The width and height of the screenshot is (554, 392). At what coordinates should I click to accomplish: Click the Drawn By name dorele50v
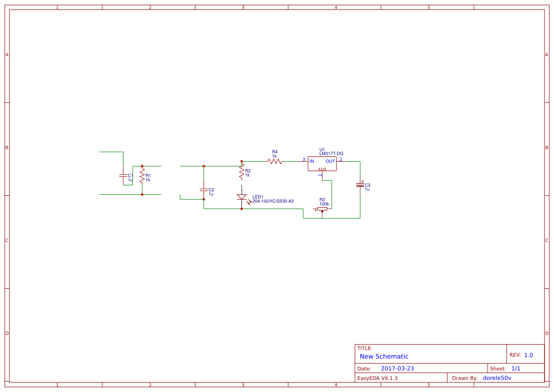(x=497, y=378)
